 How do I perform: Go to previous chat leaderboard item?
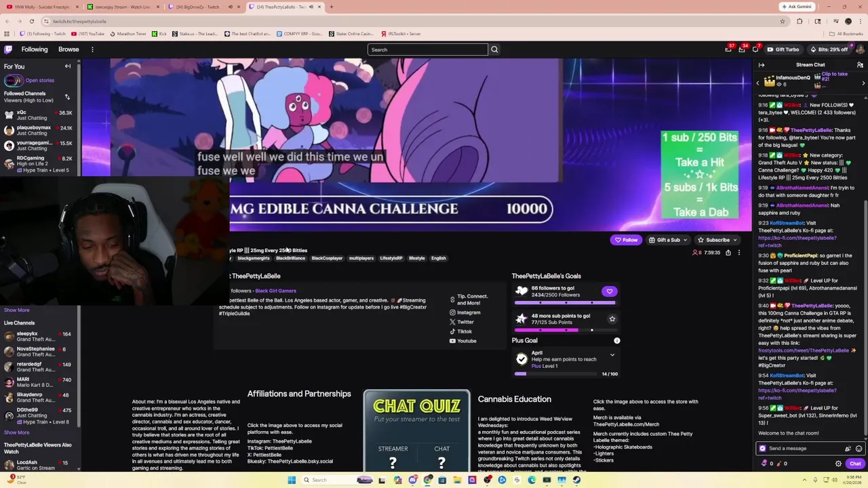click(758, 83)
